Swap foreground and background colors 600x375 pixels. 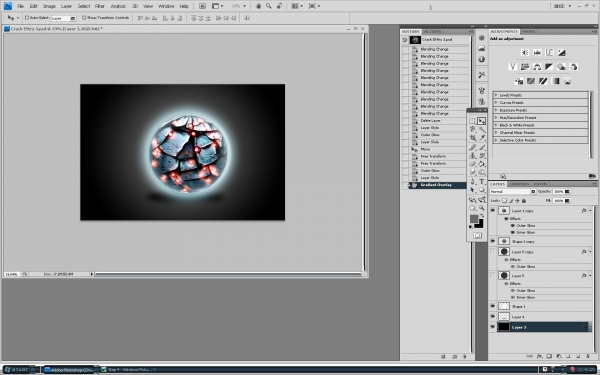click(481, 216)
